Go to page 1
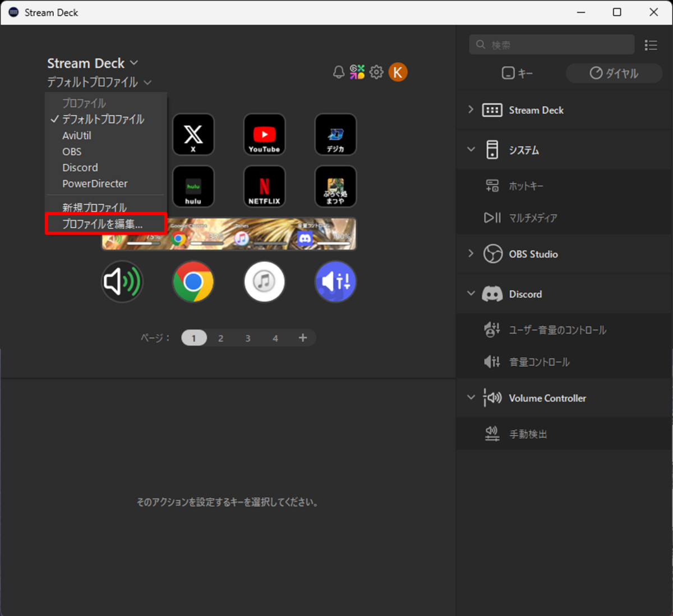Screen dimensions: 673x616 [194, 338]
